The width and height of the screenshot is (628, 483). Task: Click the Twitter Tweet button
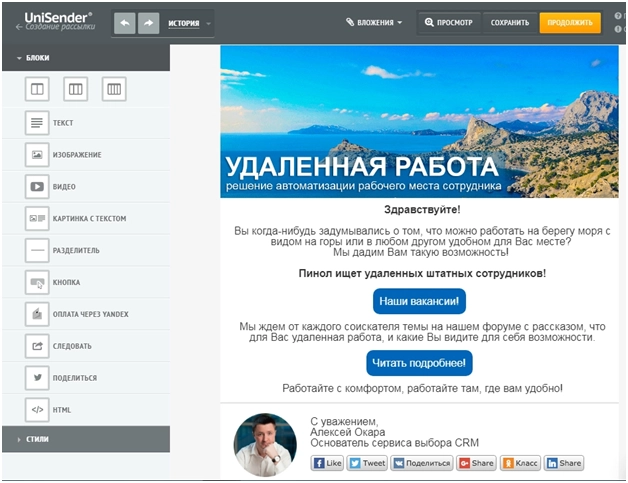point(367,463)
